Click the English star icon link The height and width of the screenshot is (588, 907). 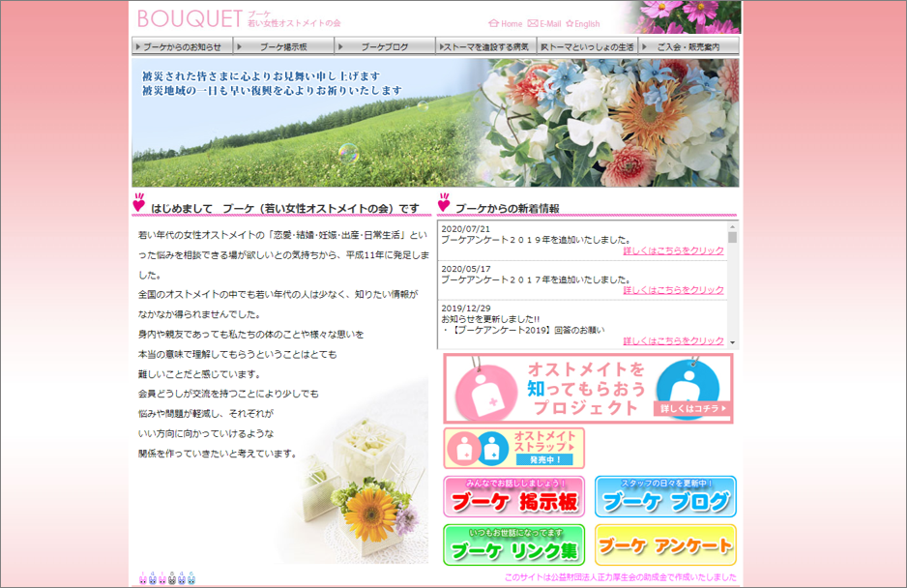point(571,24)
